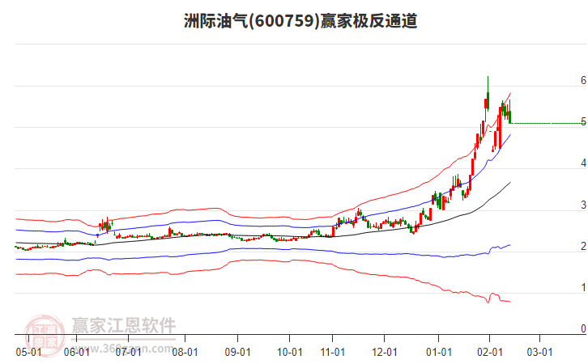The height and width of the screenshot is (364, 588).
Task: Click the green dashed last-price line
Action: click(547, 123)
